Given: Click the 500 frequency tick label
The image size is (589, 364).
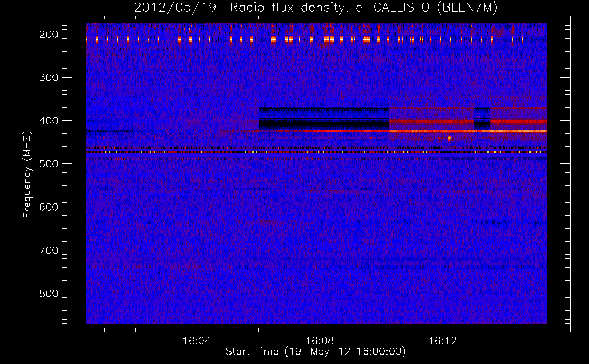Looking at the screenshot, I should (x=48, y=164).
